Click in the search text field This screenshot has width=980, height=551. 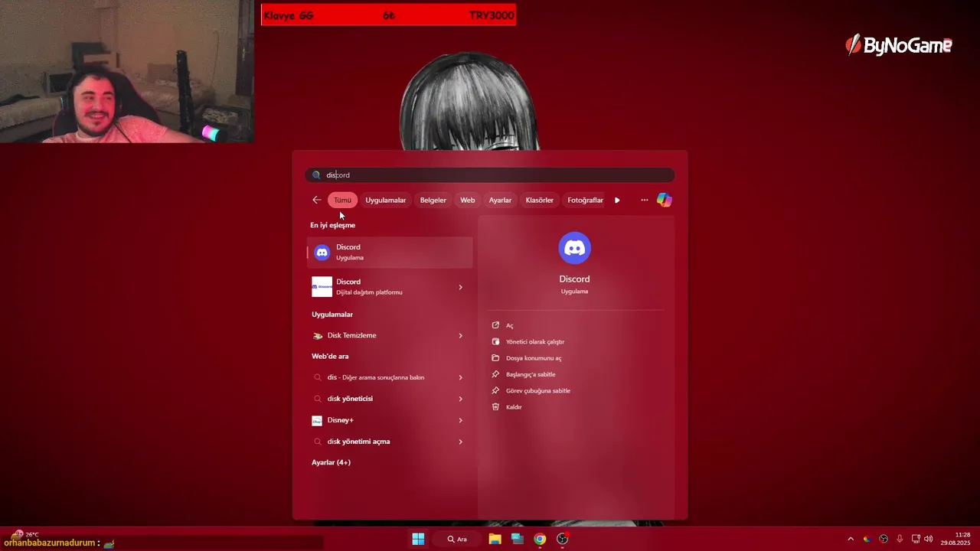tap(490, 175)
